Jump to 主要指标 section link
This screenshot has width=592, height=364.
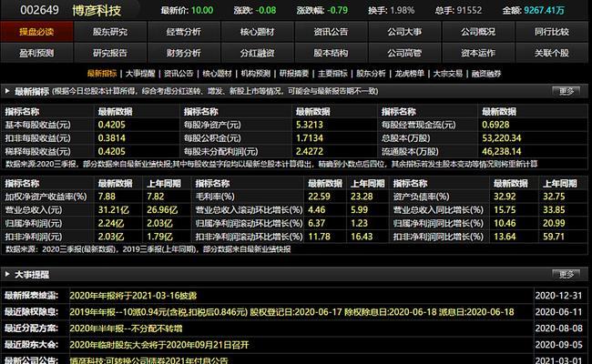click(x=332, y=74)
